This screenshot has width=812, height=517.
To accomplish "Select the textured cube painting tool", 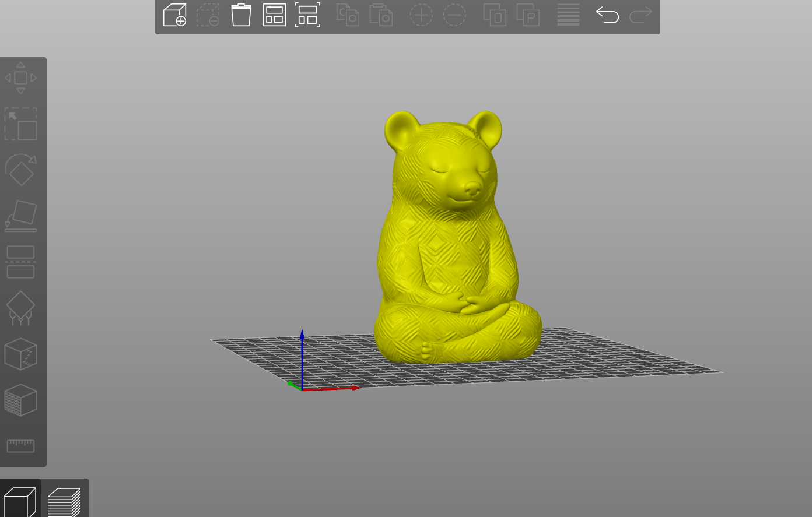I will [20, 400].
